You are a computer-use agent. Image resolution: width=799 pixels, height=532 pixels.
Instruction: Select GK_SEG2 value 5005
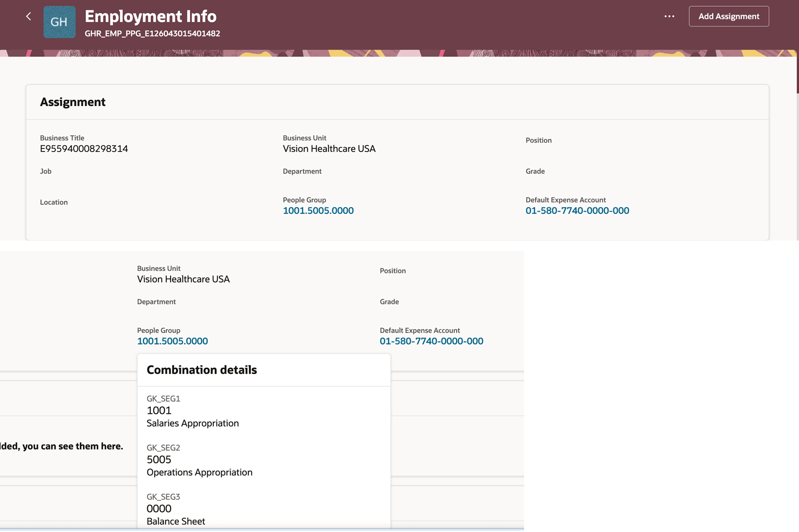point(159,459)
